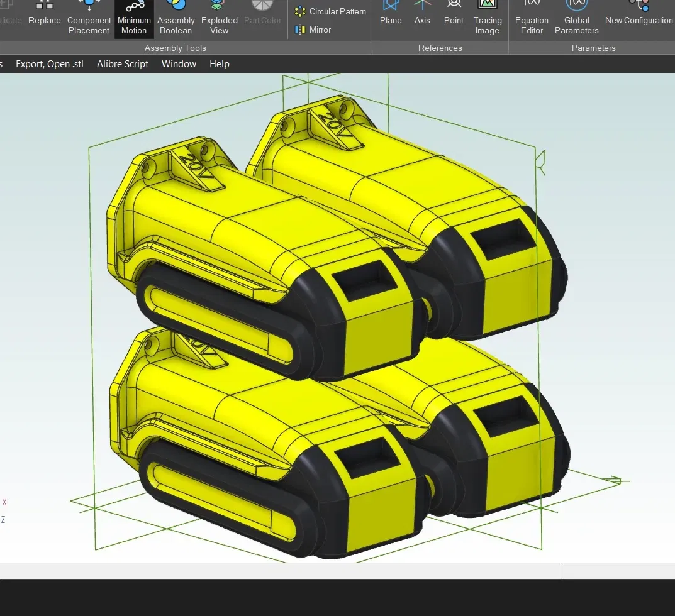This screenshot has width=675, height=616.
Task: Create a Circular Pattern
Action: coord(330,11)
